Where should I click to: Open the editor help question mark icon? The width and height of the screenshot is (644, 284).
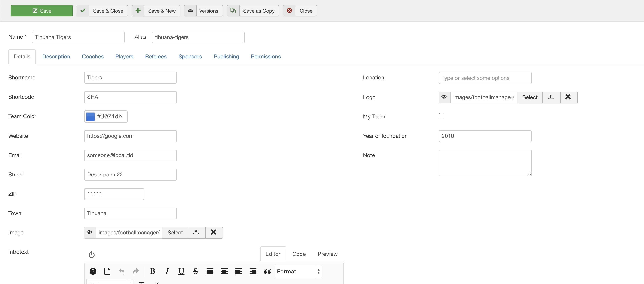(93, 271)
